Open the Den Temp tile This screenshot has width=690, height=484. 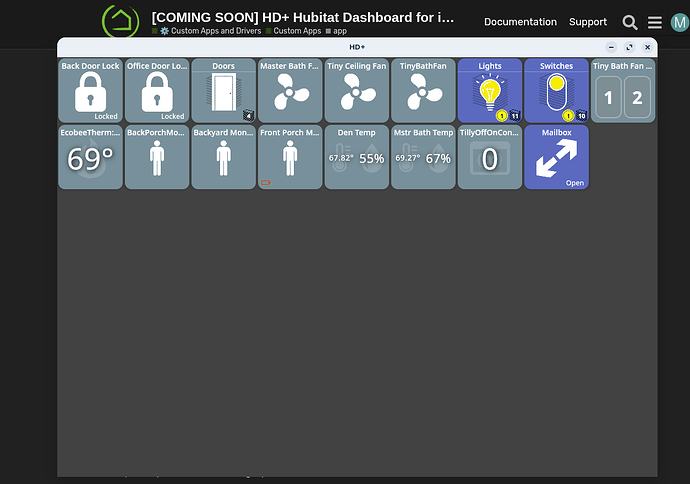pos(357,157)
